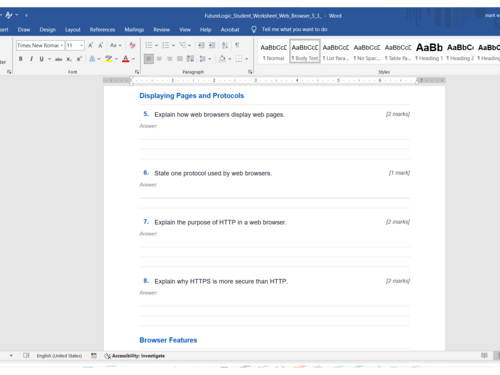This screenshot has height=375, width=500.
Task: Toggle strikethrough formatting
Action: coord(59,59)
